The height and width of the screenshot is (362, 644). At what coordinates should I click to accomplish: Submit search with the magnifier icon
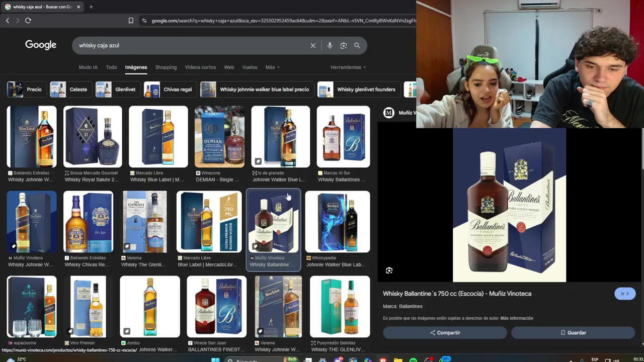(x=357, y=45)
